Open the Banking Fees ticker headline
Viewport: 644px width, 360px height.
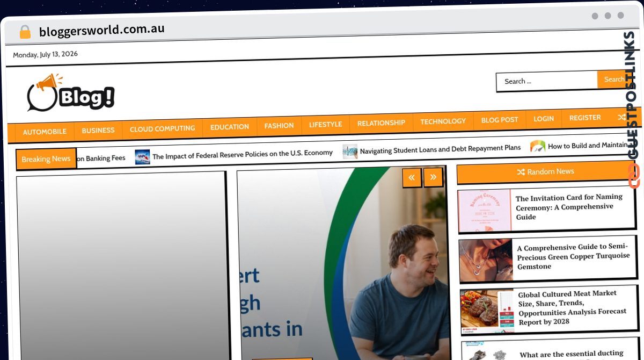click(x=101, y=158)
